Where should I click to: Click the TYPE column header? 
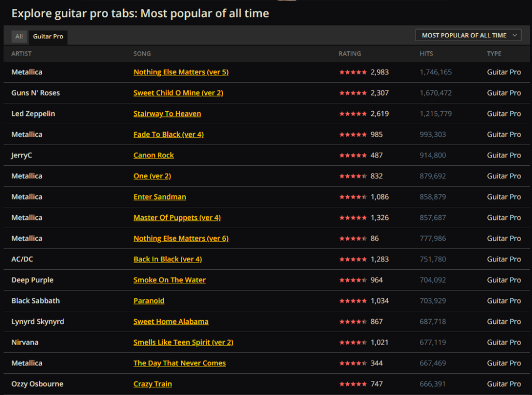coord(494,54)
